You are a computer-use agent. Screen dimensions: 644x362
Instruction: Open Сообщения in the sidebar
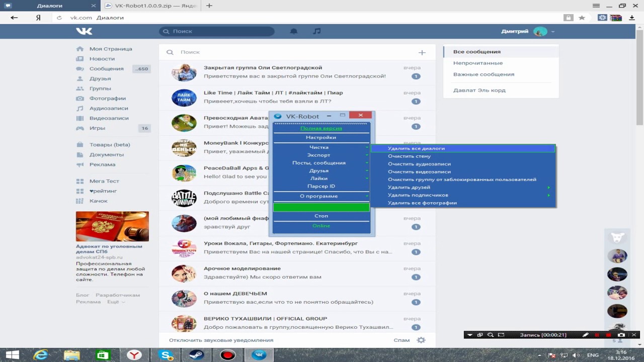click(x=107, y=69)
